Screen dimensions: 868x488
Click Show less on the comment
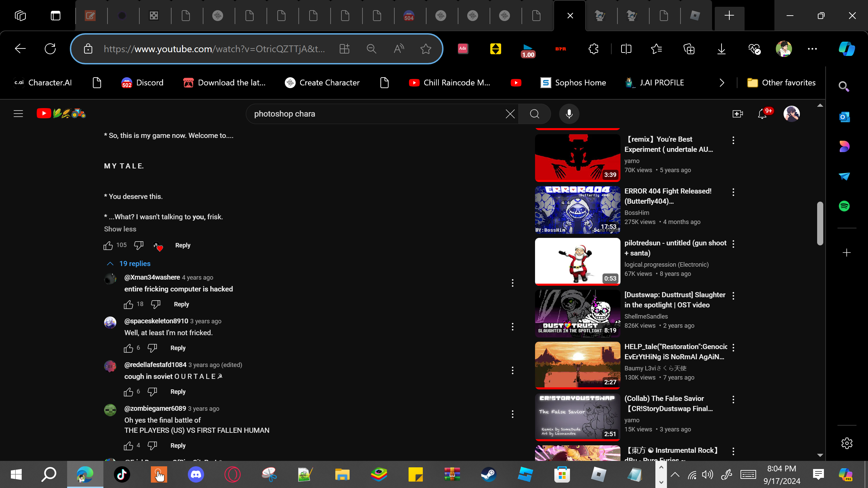(x=120, y=229)
